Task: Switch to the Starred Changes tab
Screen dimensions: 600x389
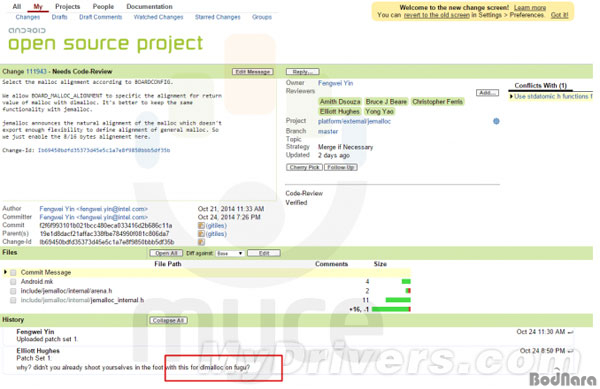Action: click(217, 17)
